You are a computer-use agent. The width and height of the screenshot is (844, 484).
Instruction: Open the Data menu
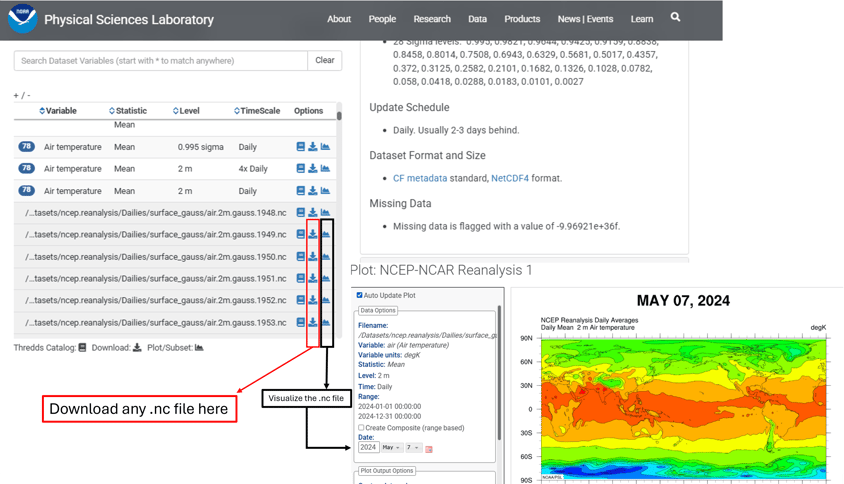[477, 19]
